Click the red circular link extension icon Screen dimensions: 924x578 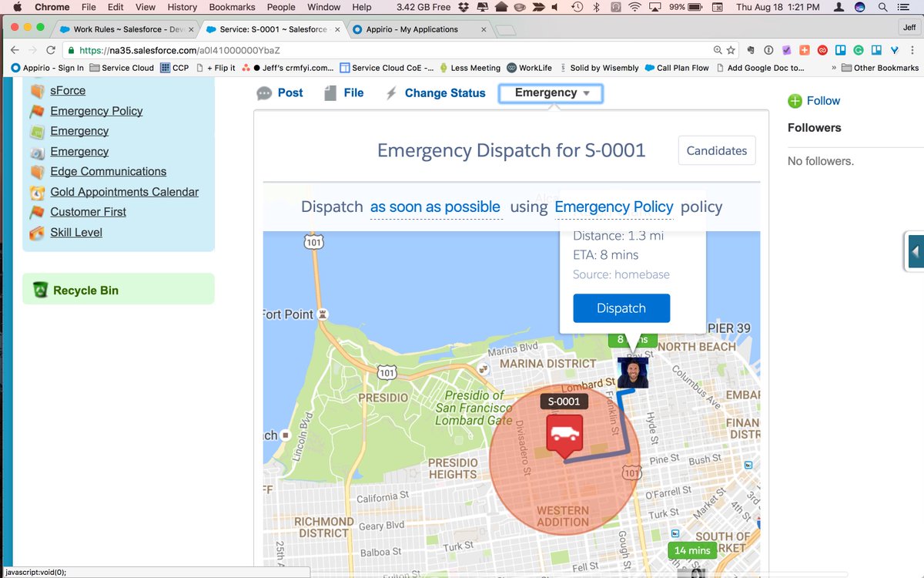pyautogui.click(x=822, y=50)
